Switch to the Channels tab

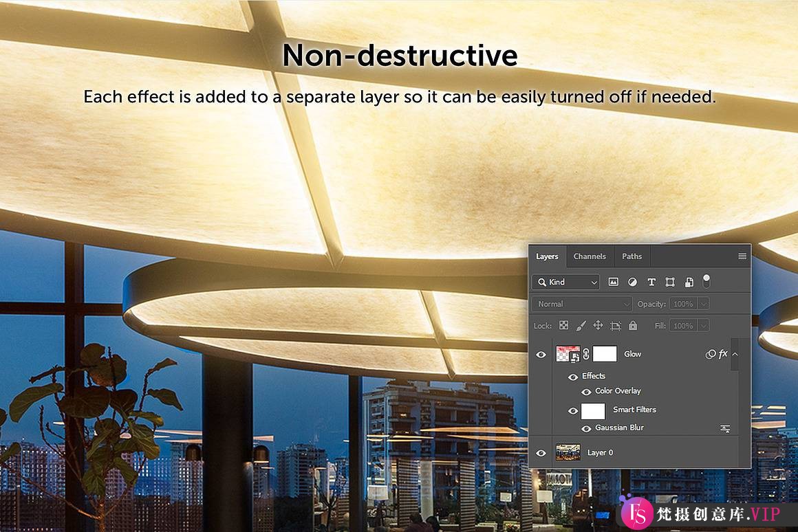590,256
